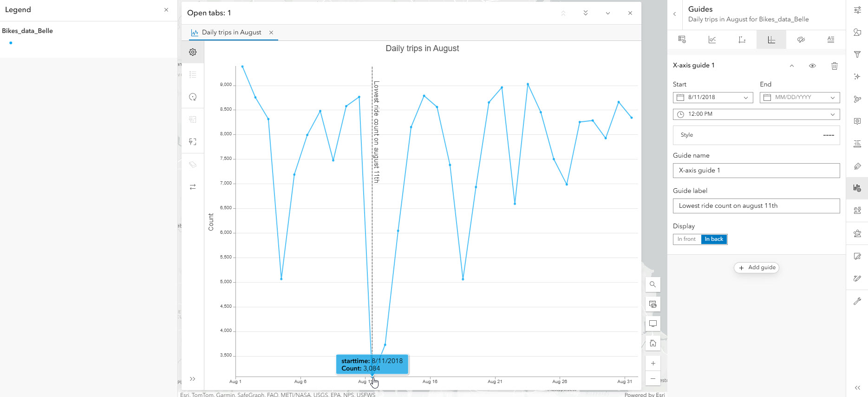The height and width of the screenshot is (397, 868).
Task: Open the Labels tag icon
Action: coord(857,166)
